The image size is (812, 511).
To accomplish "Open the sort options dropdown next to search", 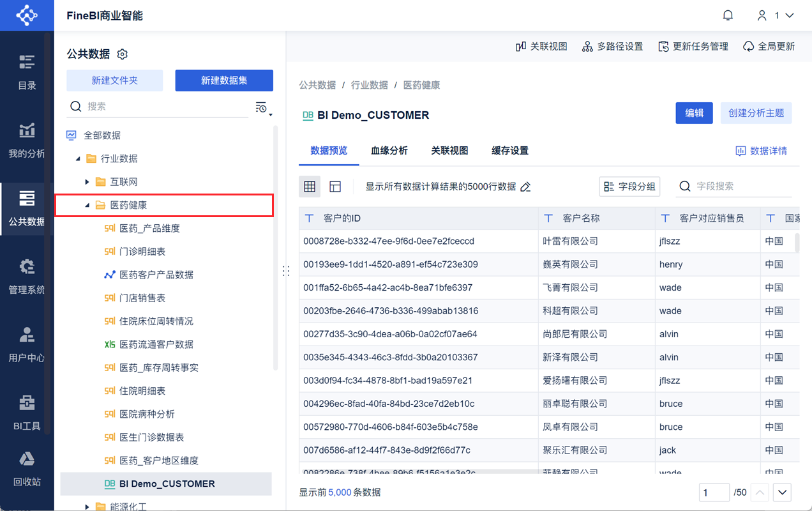I will point(264,107).
